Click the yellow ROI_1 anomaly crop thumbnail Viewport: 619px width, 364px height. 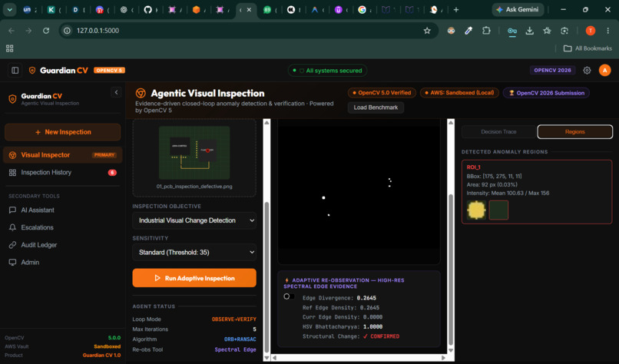[476, 210]
